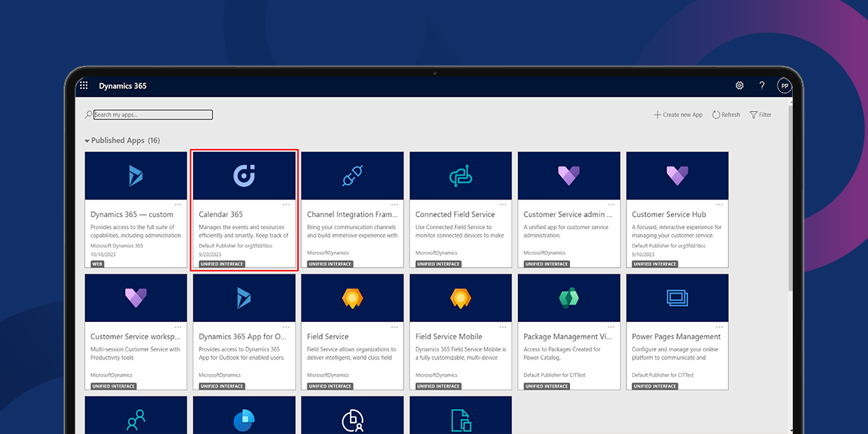Open the Customer Service admin heart icon

(x=569, y=176)
